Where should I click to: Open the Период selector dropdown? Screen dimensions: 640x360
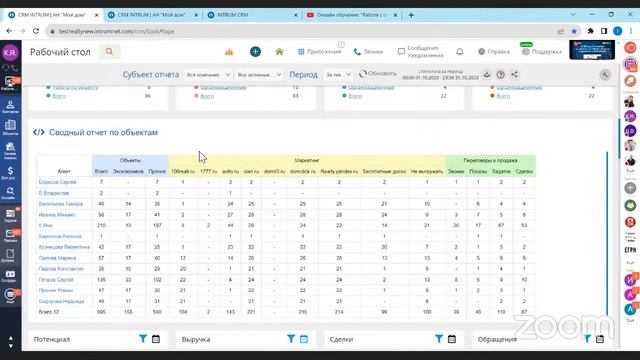[x=338, y=75]
